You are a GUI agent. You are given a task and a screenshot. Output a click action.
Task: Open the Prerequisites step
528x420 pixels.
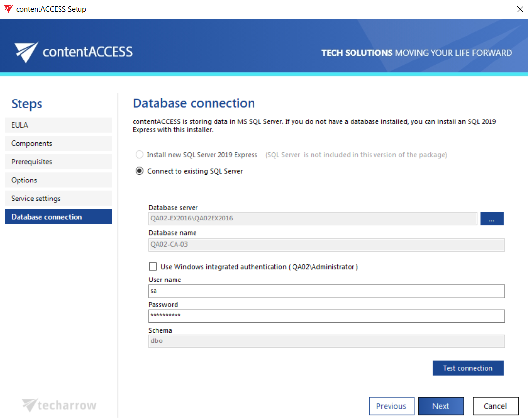[x=58, y=162]
